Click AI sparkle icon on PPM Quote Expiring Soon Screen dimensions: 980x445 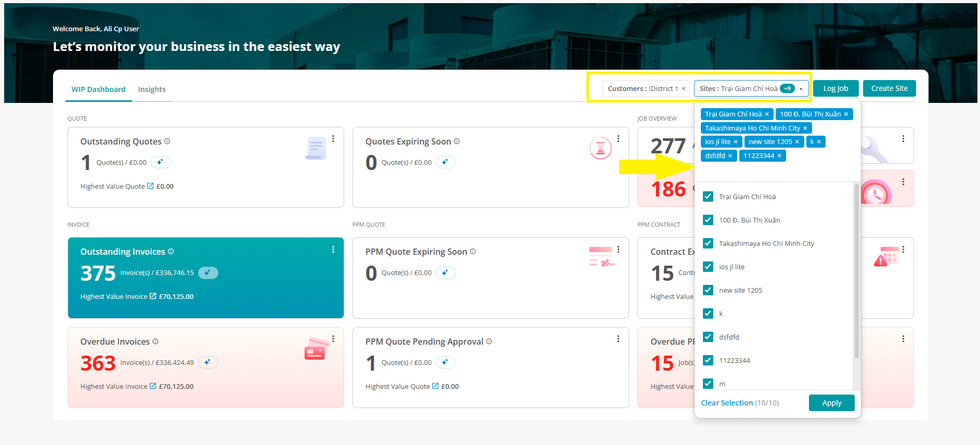coord(446,272)
